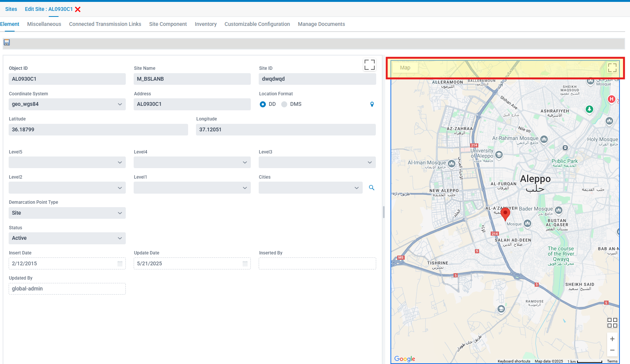Image resolution: width=630 pixels, height=364 pixels.
Task: Zoom out on the map
Action: 612,350
